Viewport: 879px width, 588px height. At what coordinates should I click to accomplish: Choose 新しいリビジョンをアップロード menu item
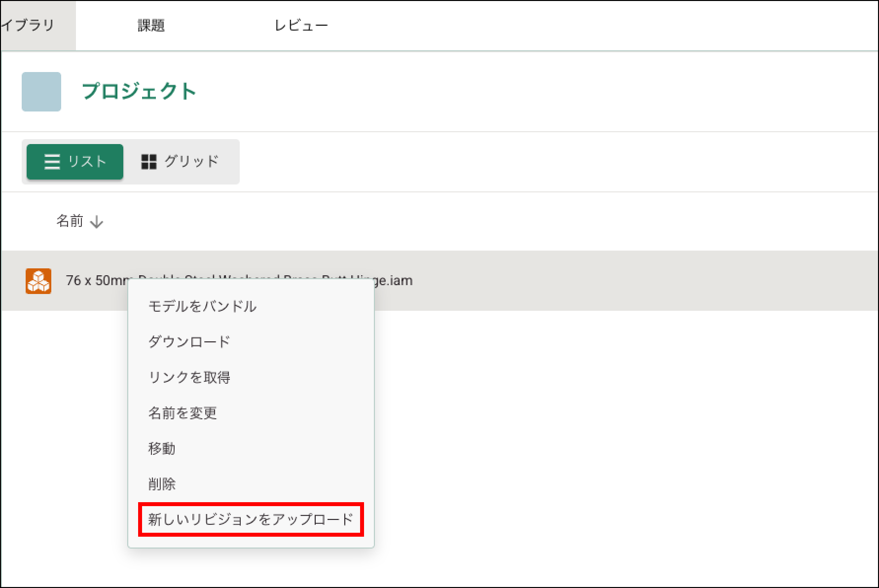[251, 519]
